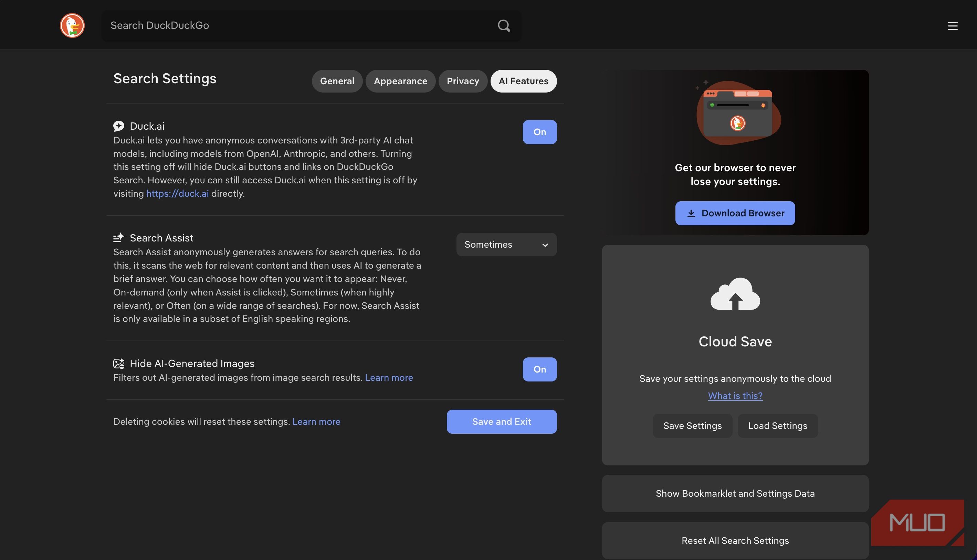Click the Duck.ai chat bubble icon
Viewport: 977px width, 560px height.
118,126
